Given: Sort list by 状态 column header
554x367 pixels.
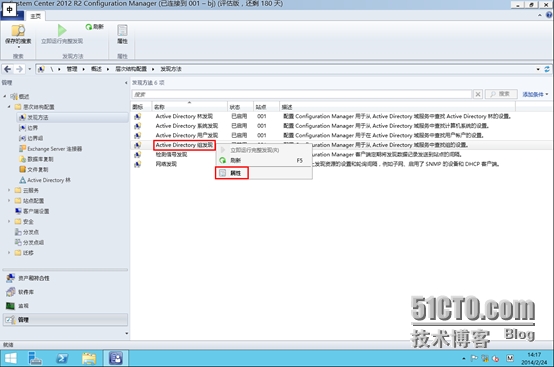Looking at the screenshot, I should (x=241, y=107).
